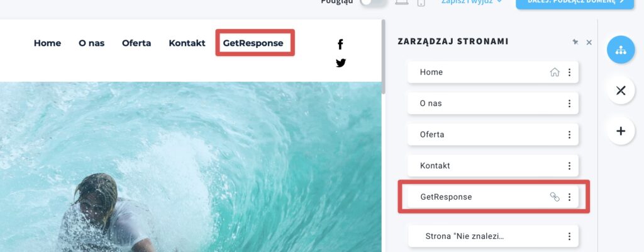Pin the Zarządzaj stronami panel
Screen dimensions: 644x252
(x=575, y=42)
